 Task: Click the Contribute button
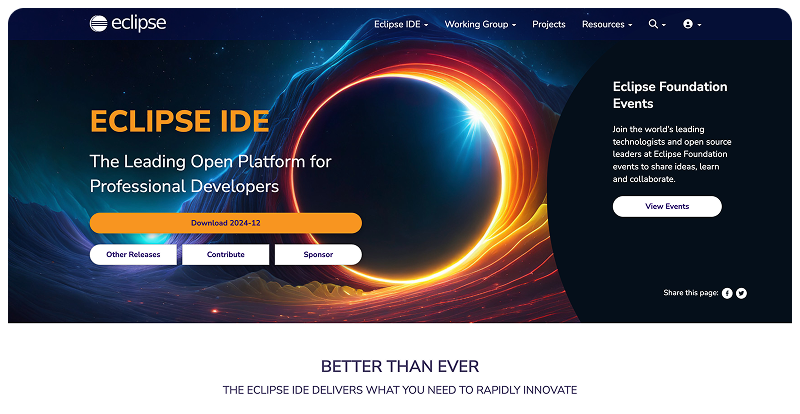pos(226,254)
